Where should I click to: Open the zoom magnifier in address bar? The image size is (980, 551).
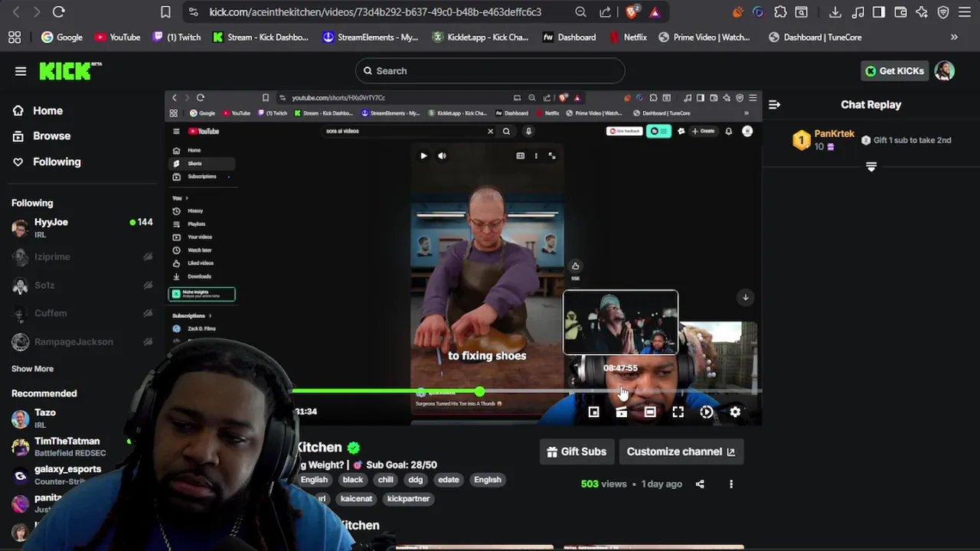(x=581, y=11)
